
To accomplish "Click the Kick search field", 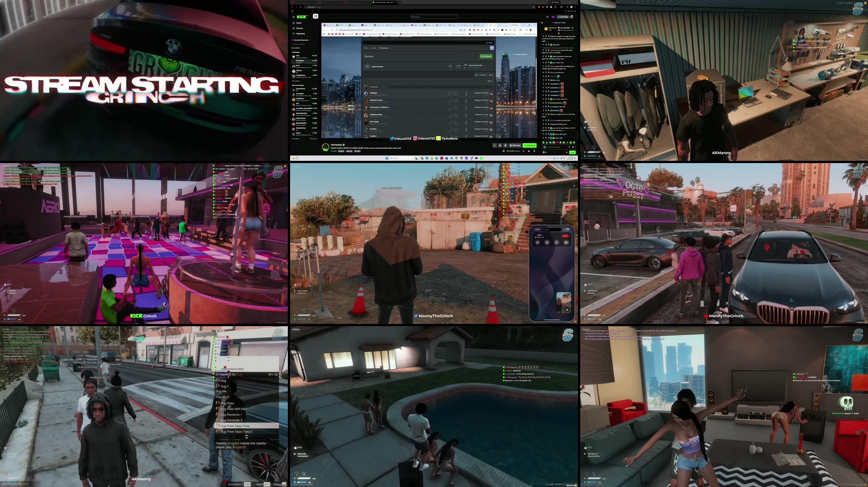I will coord(434,17).
